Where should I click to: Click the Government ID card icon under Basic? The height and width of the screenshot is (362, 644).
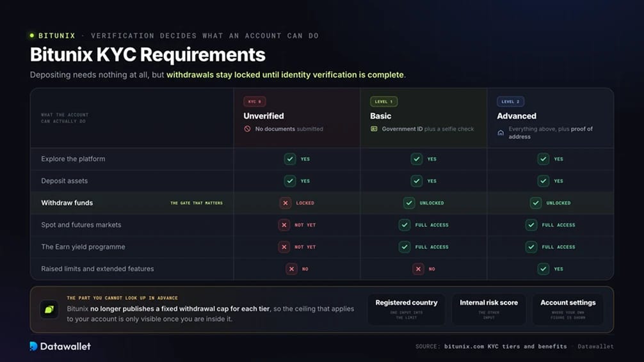[374, 129]
